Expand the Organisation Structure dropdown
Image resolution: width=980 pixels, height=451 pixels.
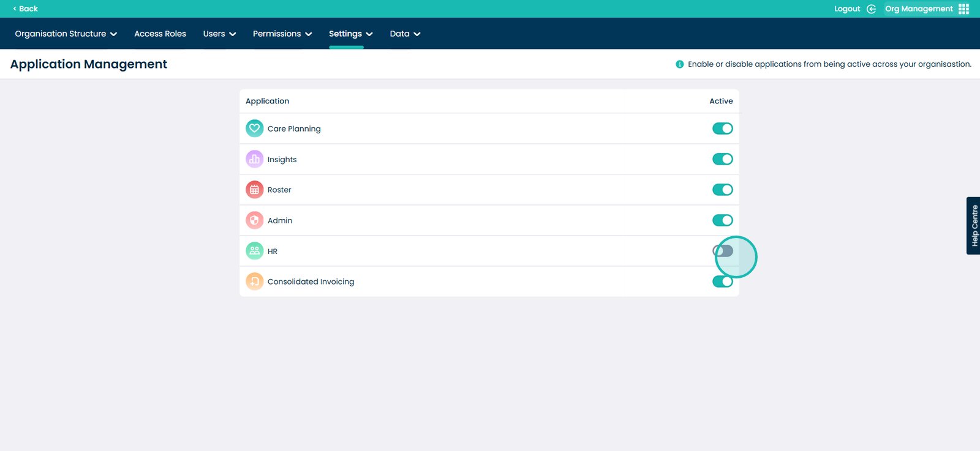(66, 34)
